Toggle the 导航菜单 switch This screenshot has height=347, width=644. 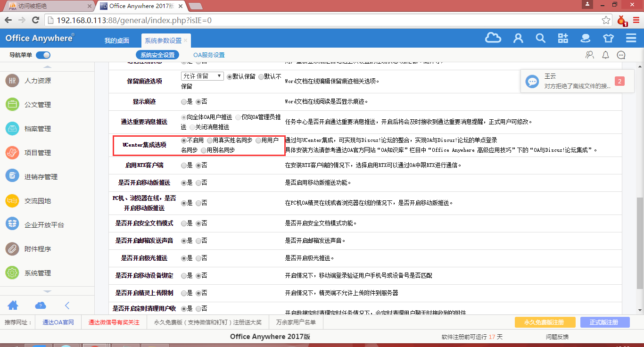pos(43,55)
